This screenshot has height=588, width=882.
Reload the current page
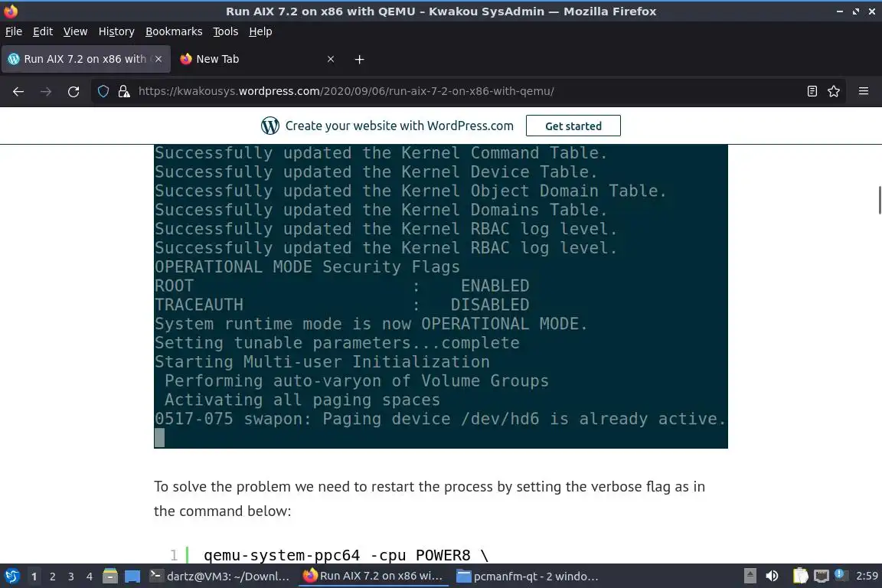pos(73,92)
